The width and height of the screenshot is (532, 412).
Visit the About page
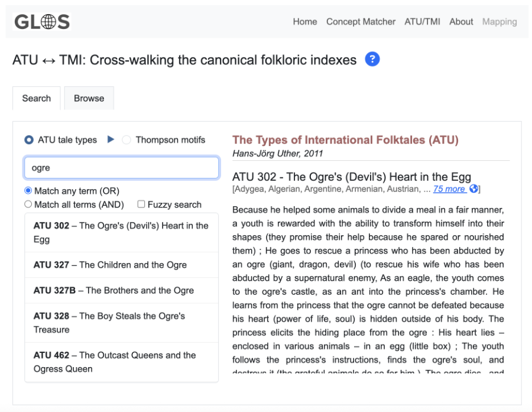tap(461, 22)
